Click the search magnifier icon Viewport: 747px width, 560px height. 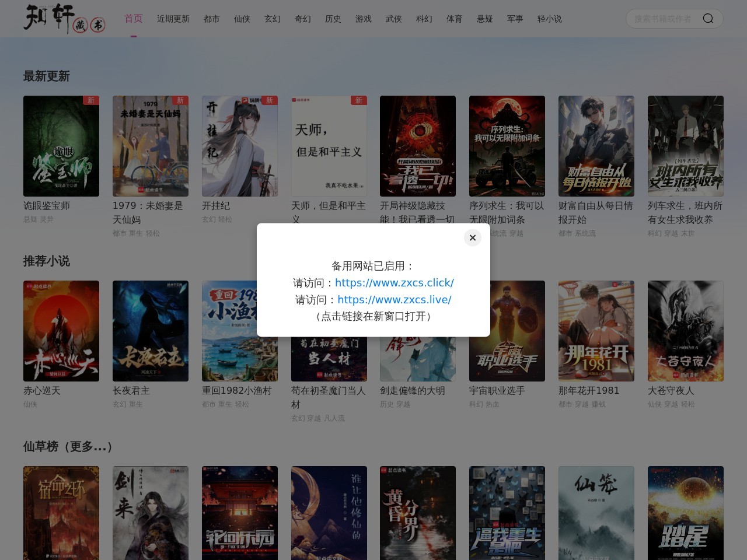708,19
